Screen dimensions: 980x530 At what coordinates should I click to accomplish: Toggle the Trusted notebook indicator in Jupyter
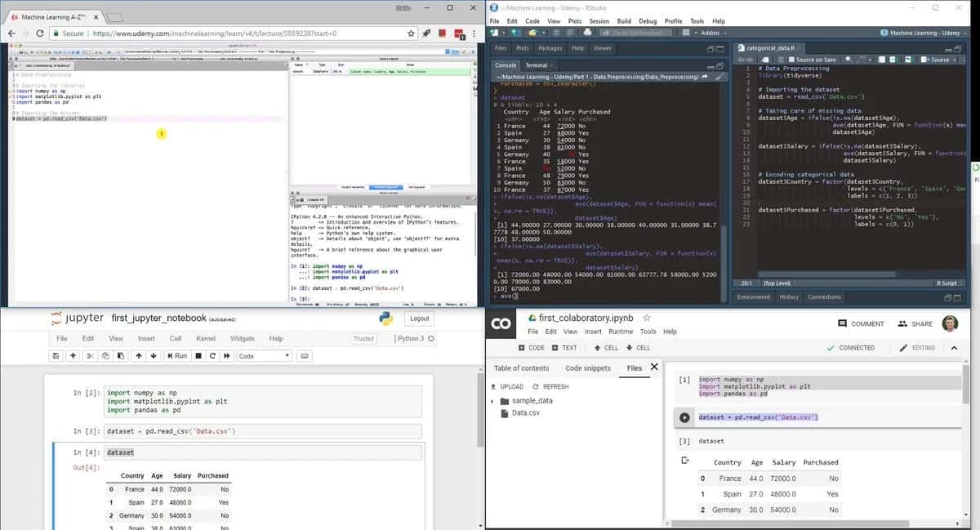tap(363, 339)
